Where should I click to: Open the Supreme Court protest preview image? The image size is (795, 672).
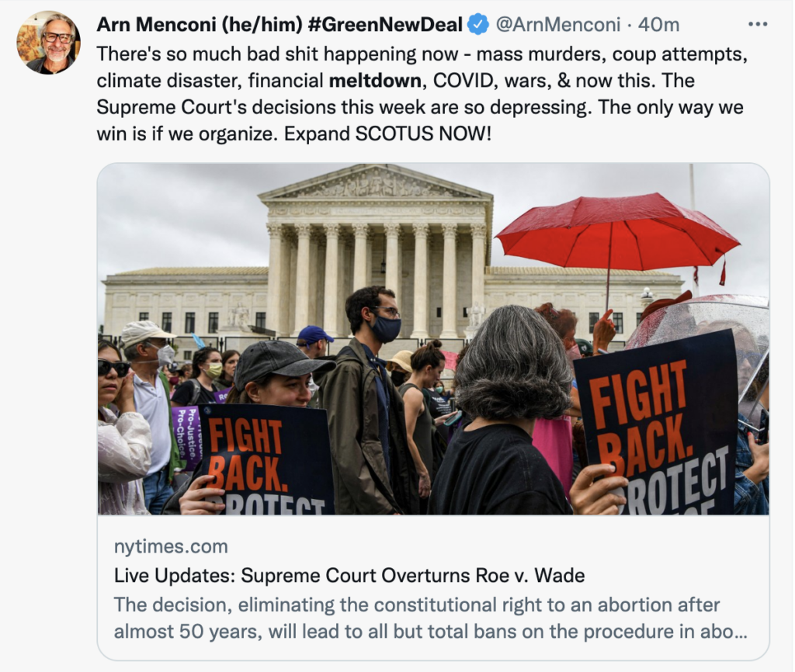(x=433, y=338)
